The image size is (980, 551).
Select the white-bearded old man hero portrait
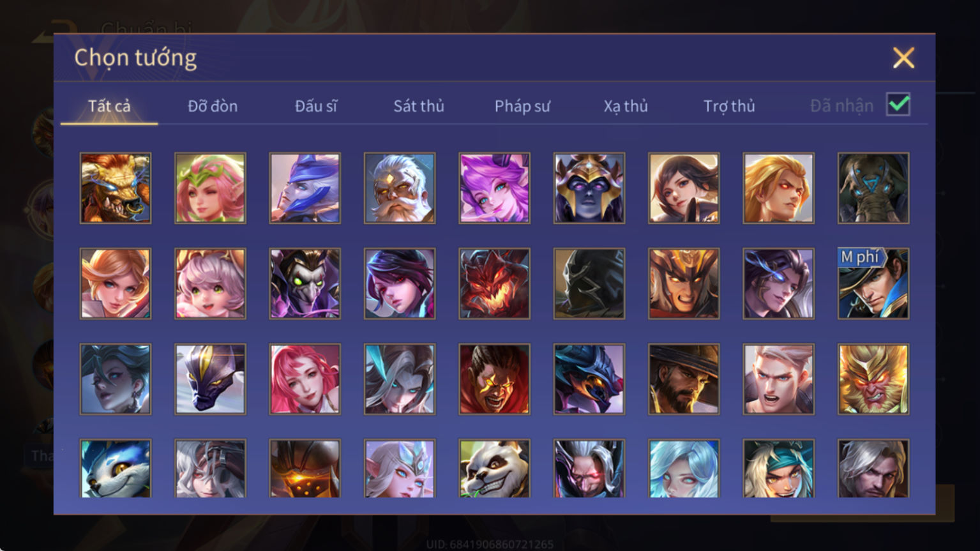point(400,188)
